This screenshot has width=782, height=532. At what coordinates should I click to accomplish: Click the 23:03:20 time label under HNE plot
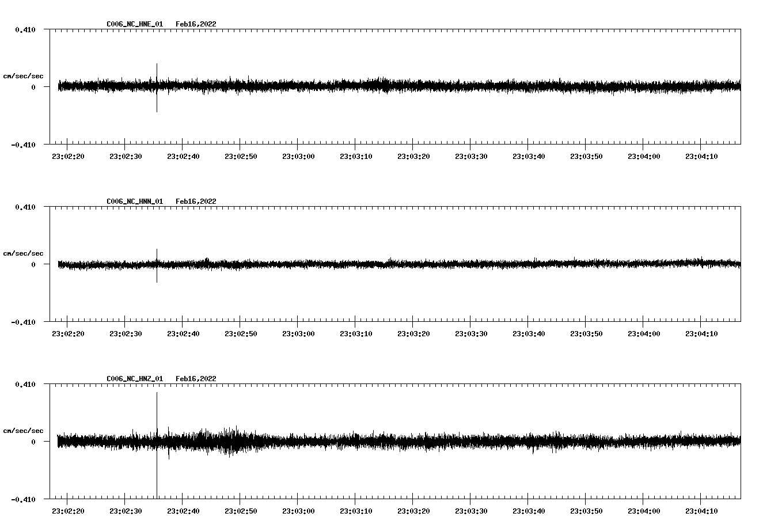click(413, 157)
